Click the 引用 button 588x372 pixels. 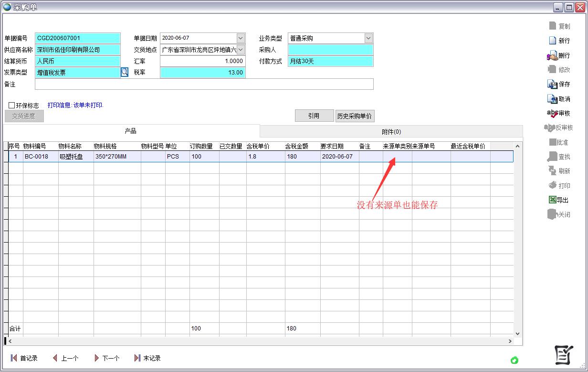click(x=314, y=116)
